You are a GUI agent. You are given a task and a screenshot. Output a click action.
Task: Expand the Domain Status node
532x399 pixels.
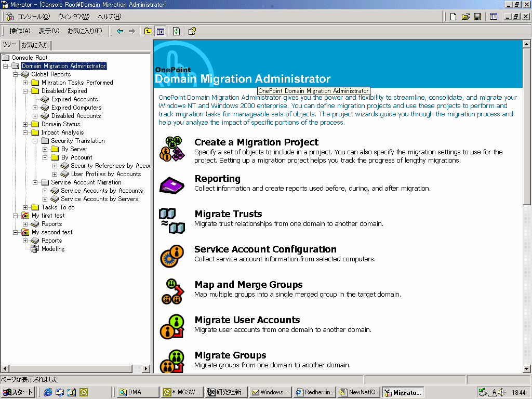pyautogui.click(x=25, y=124)
